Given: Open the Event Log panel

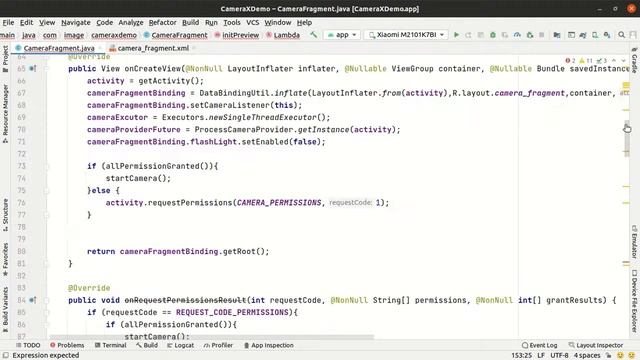Looking at the screenshot, I should pos(539,345).
